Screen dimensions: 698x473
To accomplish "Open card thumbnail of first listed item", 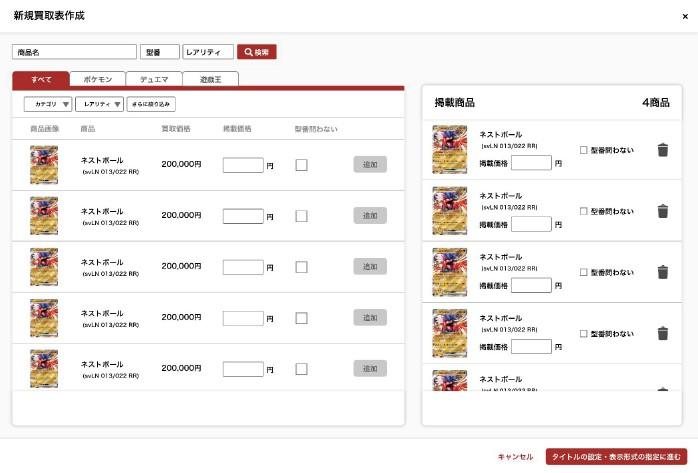I will click(x=450, y=150).
